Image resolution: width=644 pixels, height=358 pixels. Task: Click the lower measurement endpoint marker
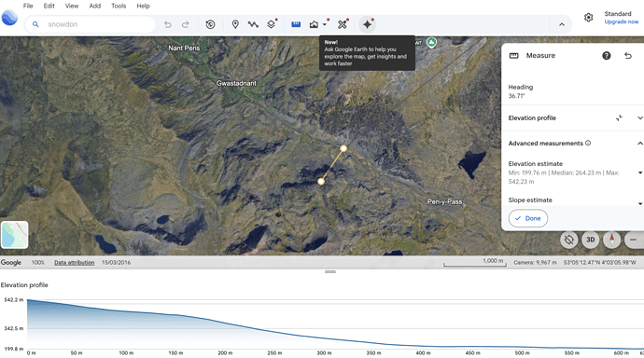tap(321, 181)
